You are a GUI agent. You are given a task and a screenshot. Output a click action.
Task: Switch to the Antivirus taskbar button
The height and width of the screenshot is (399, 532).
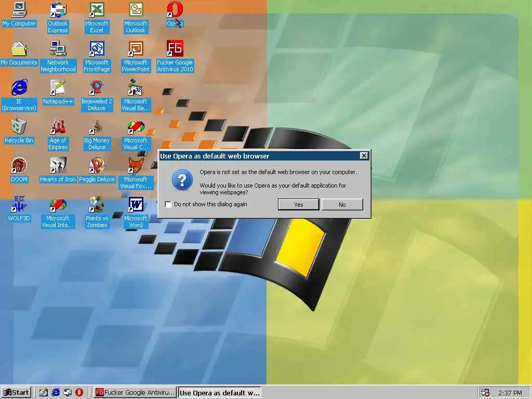[135, 393]
